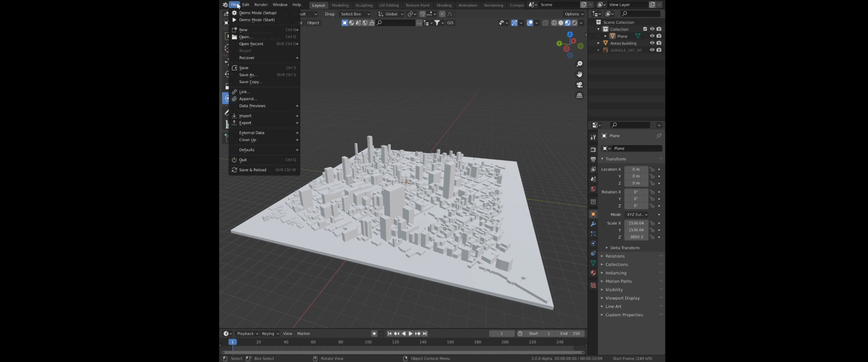Choose Save As from the File menu
The width and height of the screenshot is (868, 362).
[x=248, y=75]
